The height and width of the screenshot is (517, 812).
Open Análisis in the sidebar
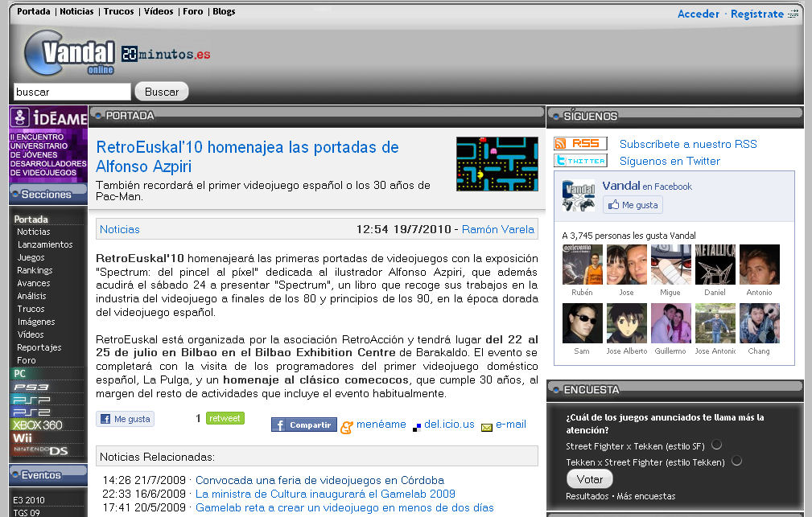[31, 296]
